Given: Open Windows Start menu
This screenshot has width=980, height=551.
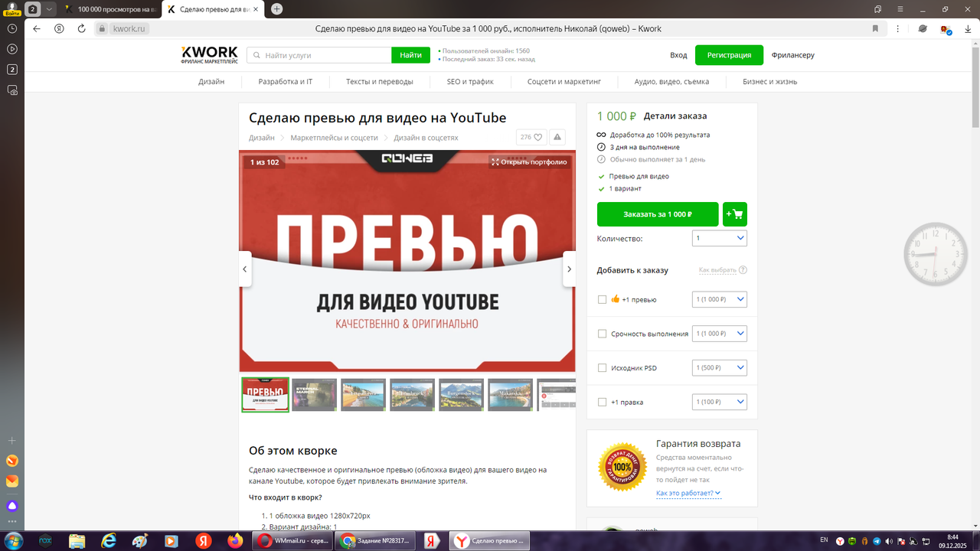Looking at the screenshot, I should (13, 541).
